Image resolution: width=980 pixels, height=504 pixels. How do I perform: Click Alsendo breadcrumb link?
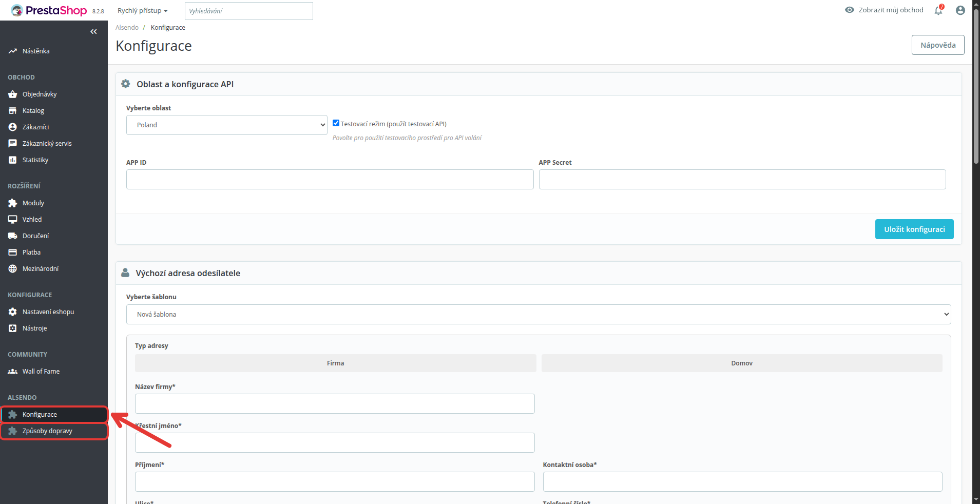click(127, 28)
